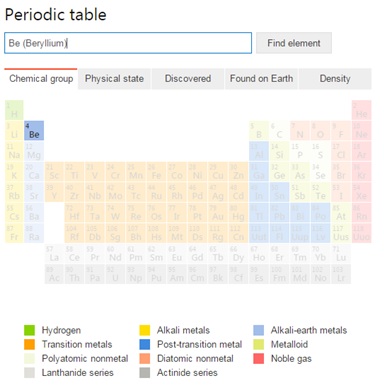Select the Helium (He) element cell
This screenshot has height=390, width=384.
362,110
